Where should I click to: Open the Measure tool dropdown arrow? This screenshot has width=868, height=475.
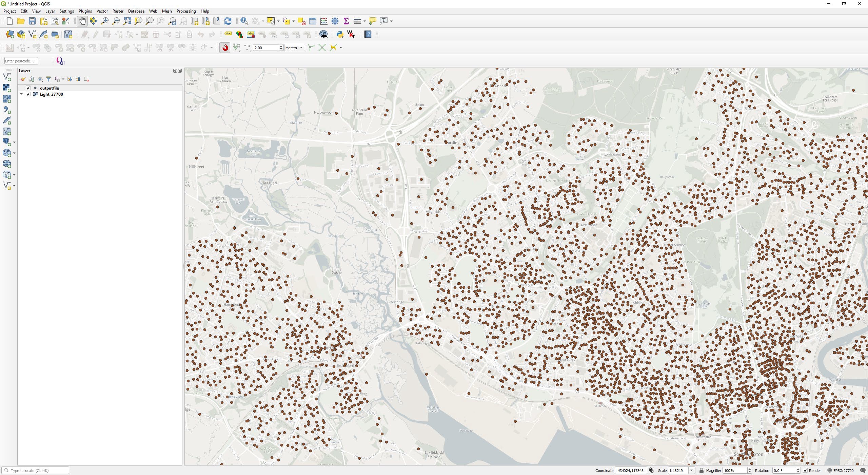coord(364,21)
